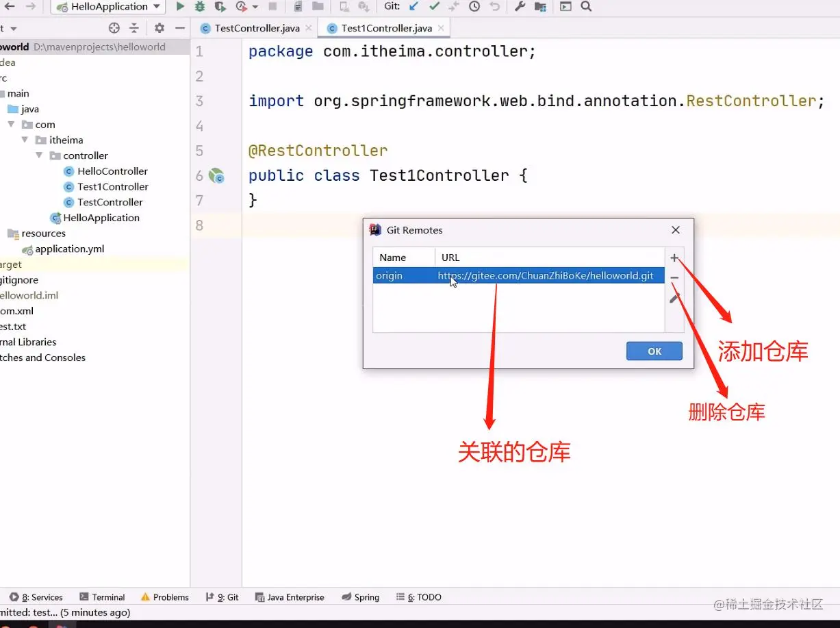840x628 pixels.
Task: Open the Services tool window
Action: [x=36, y=597]
